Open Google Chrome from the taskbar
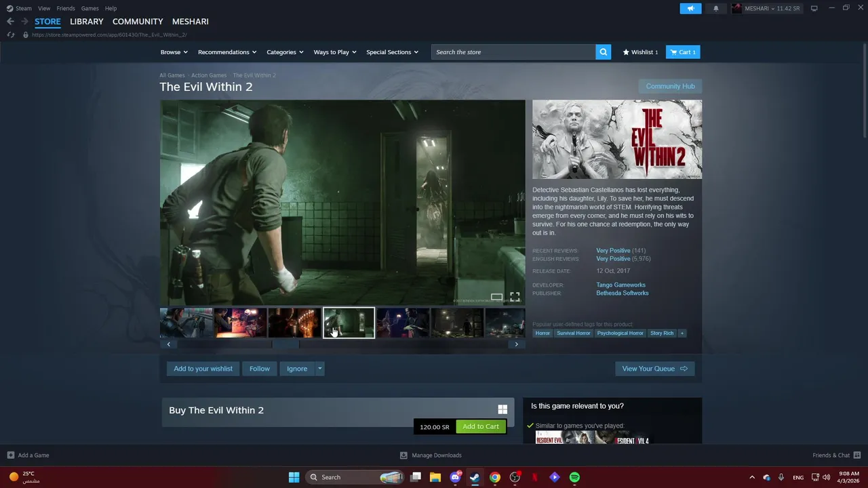Viewport: 868px width, 488px height. point(495,477)
